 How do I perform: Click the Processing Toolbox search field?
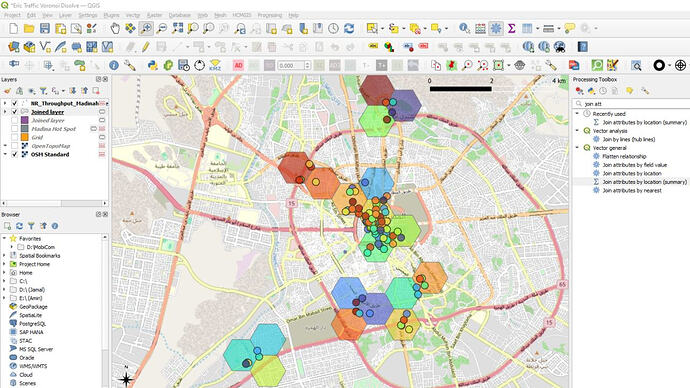pyautogui.click(x=632, y=104)
